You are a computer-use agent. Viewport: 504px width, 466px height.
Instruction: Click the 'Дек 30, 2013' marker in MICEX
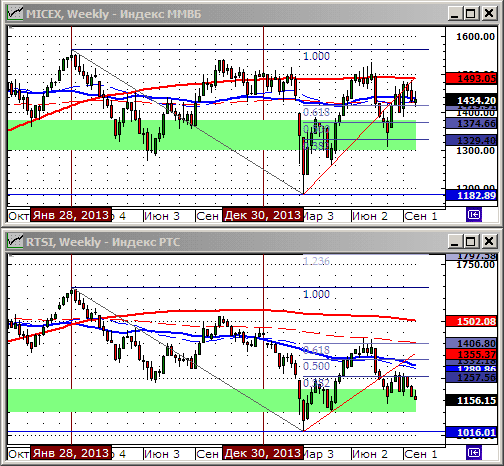point(263,215)
